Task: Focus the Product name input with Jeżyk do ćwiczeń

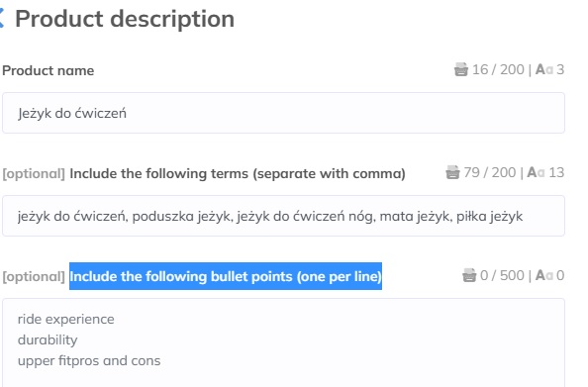Action: click(283, 113)
